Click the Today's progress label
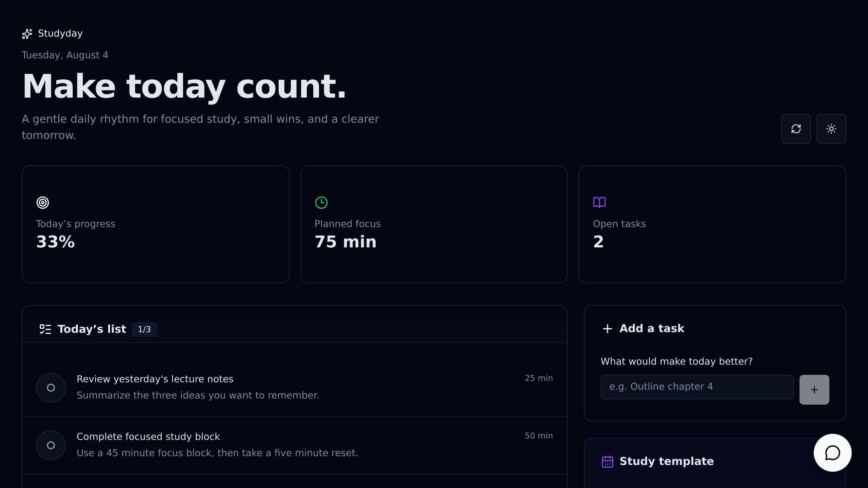Image resolution: width=868 pixels, height=488 pixels. (76, 224)
